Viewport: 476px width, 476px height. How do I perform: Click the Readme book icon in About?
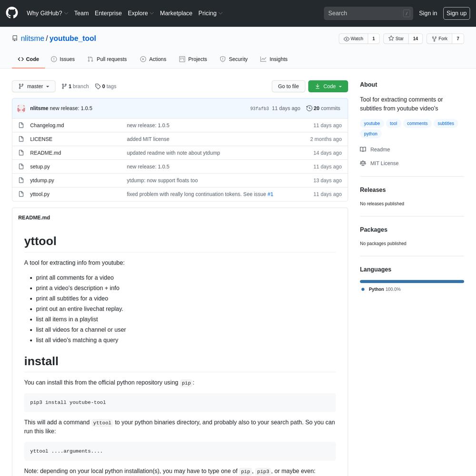pyautogui.click(x=363, y=149)
